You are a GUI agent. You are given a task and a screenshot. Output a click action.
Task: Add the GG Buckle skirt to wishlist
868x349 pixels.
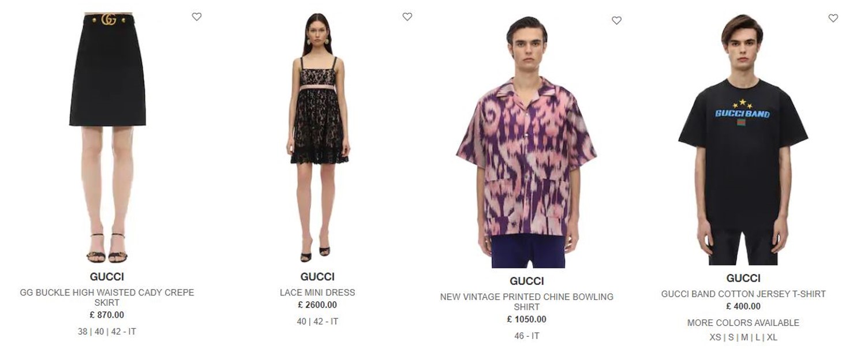197,17
